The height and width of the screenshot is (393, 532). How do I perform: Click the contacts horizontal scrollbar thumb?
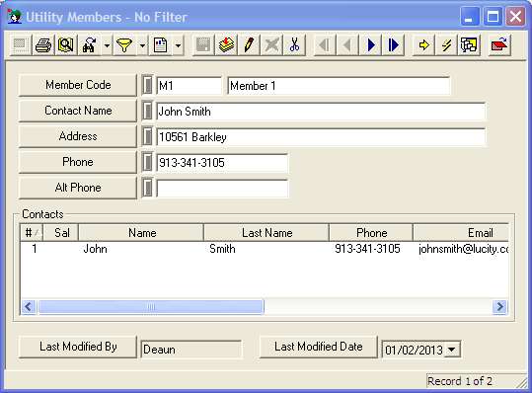[x=151, y=307]
